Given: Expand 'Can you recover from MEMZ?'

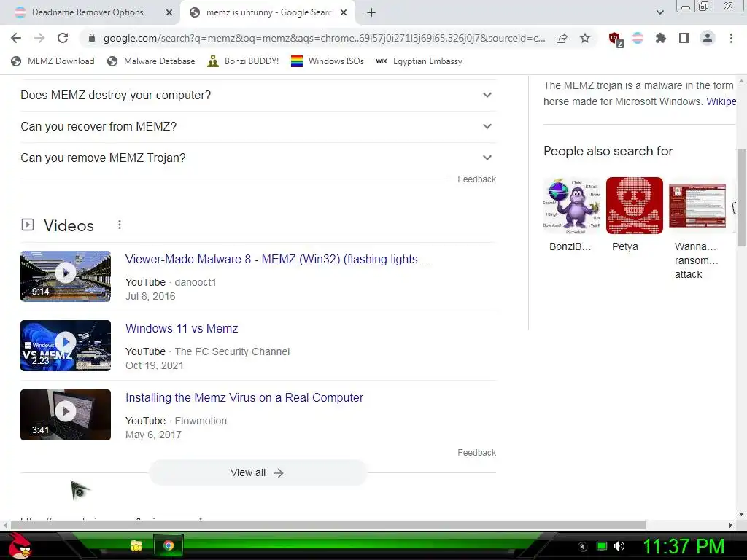Looking at the screenshot, I should pyautogui.click(x=258, y=127).
